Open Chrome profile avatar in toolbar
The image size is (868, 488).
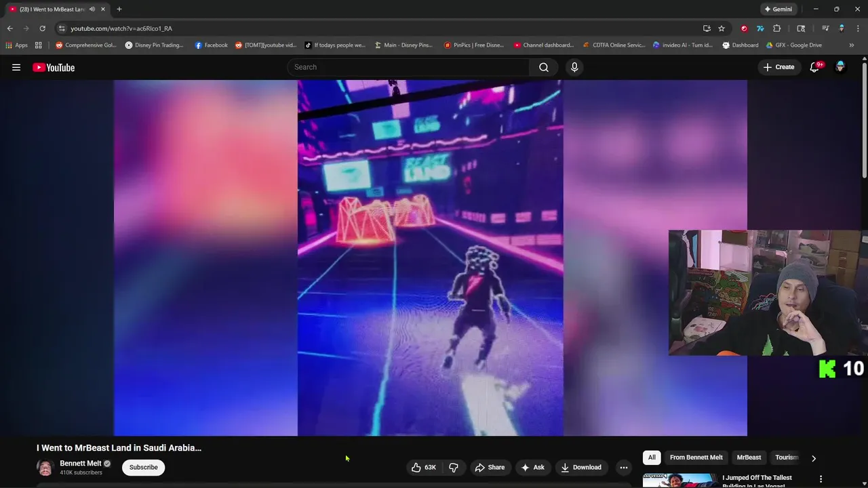842,28
